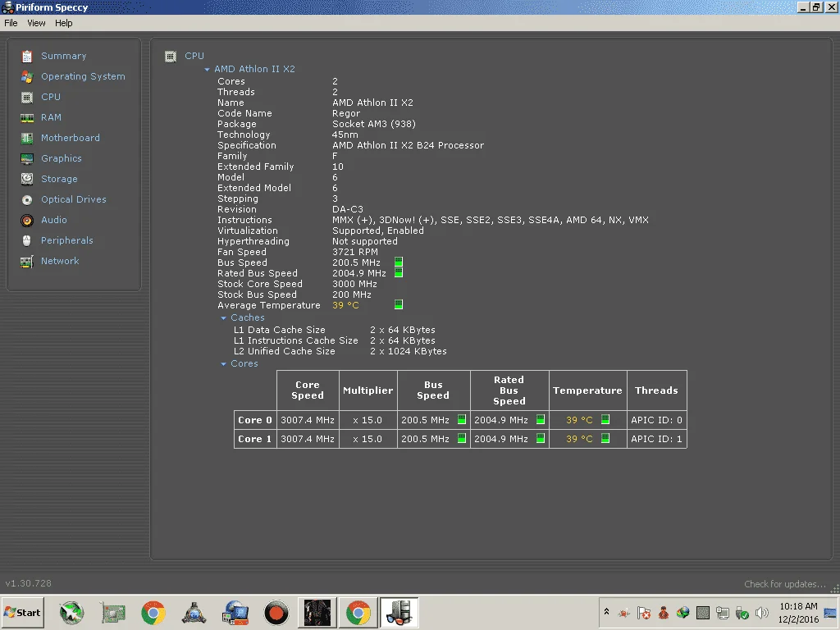Click the Start button

click(x=22, y=613)
